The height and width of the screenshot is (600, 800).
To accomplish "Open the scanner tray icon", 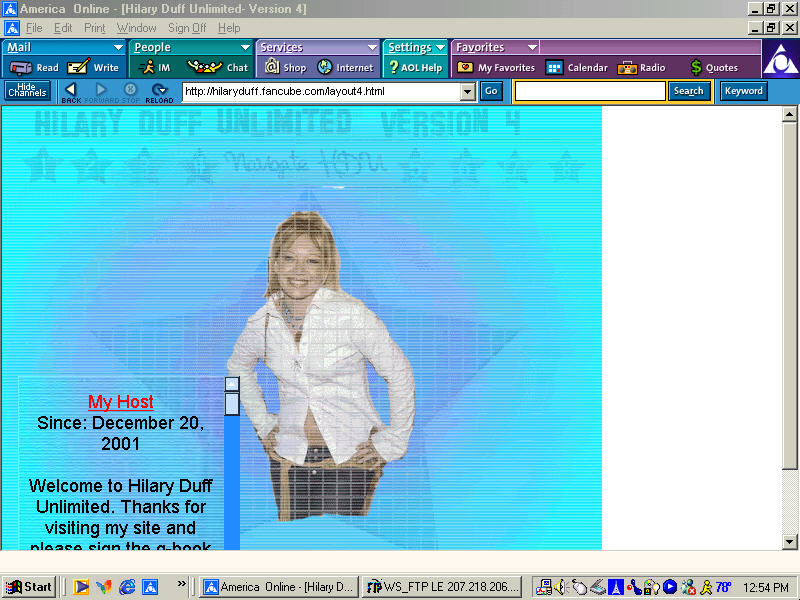I will 598,587.
